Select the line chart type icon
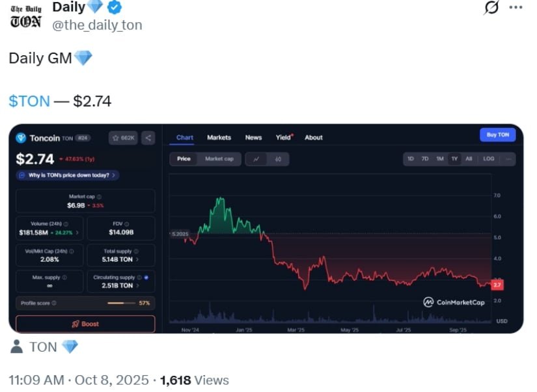Screen dimensions: 537x392 [x=256, y=159]
